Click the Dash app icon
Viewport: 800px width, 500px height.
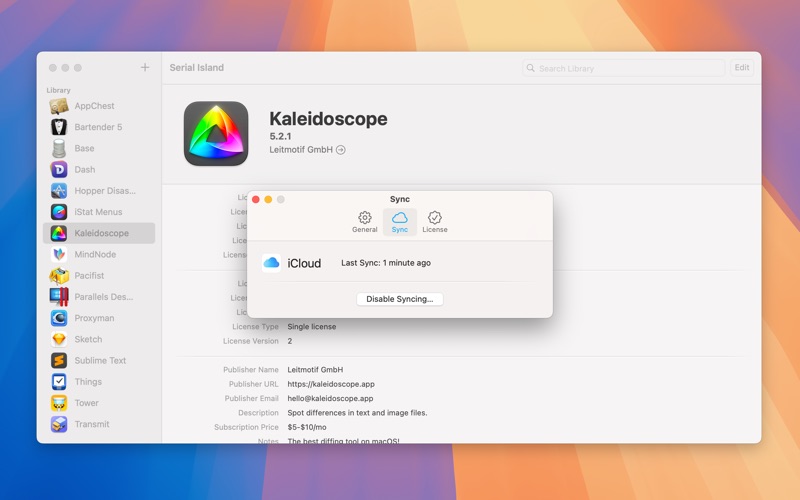pyautogui.click(x=59, y=169)
